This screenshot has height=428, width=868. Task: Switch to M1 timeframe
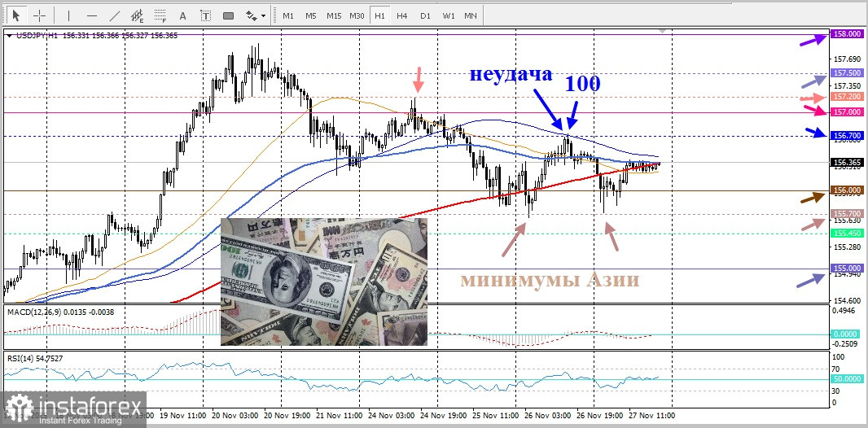(x=288, y=15)
